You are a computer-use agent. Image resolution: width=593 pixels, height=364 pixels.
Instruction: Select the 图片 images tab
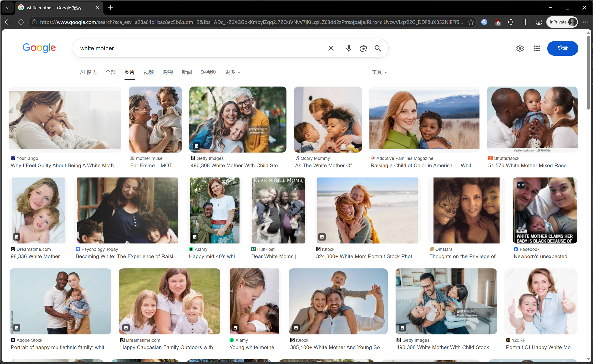[x=129, y=72]
